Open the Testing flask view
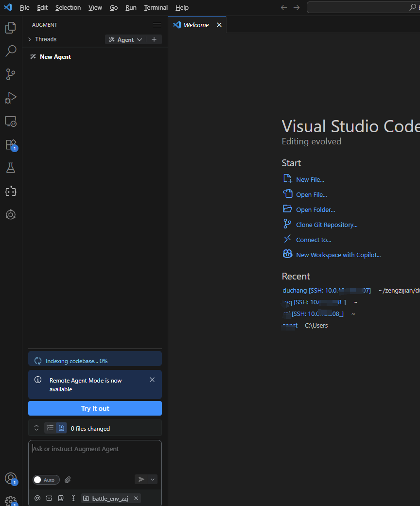The image size is (420, 506). pyautogui.click(x=11, y=168)
